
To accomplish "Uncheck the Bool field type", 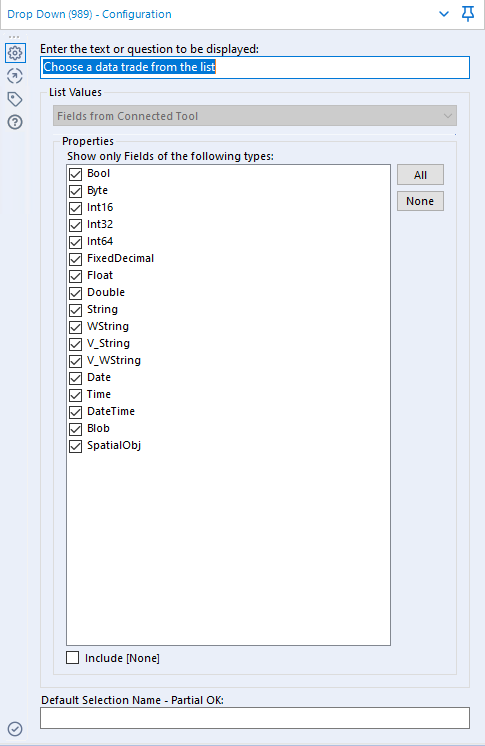I will 75,174.
